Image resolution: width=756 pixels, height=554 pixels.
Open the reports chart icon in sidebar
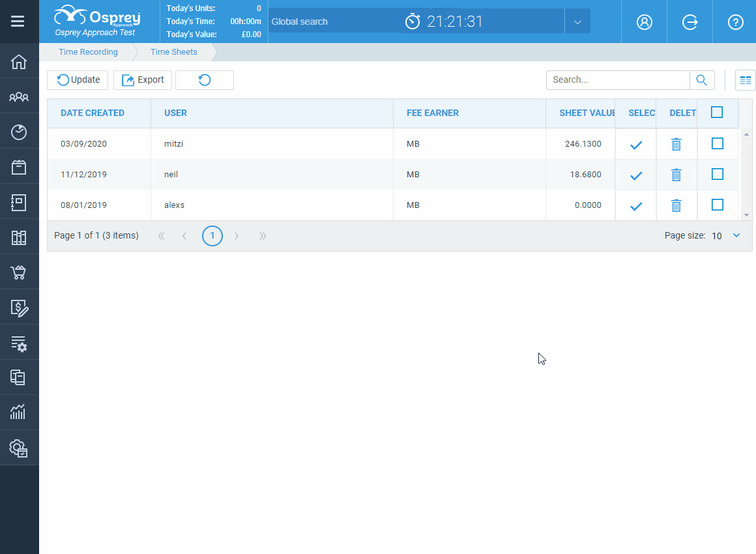click(x=18, y=413)
